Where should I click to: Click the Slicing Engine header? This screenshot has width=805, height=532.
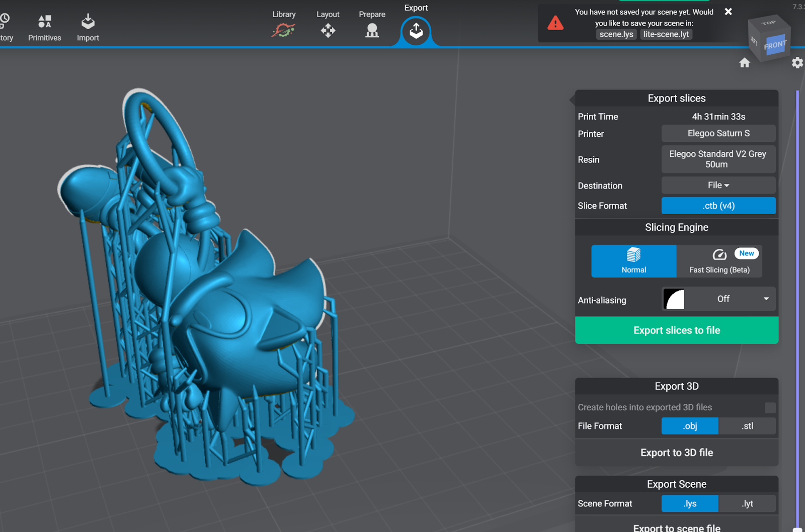(x=677, y=227)
